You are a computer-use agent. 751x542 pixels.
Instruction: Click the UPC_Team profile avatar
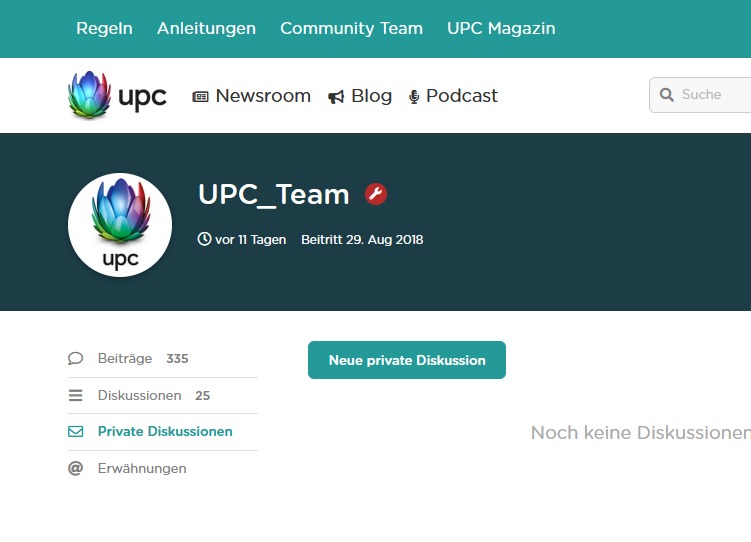[120, 226]
